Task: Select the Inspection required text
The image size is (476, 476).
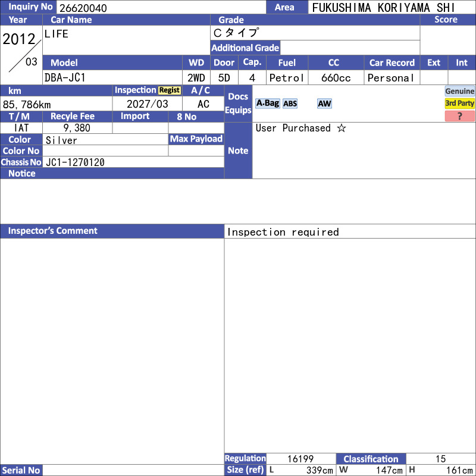Action: (x=283, y=232)
